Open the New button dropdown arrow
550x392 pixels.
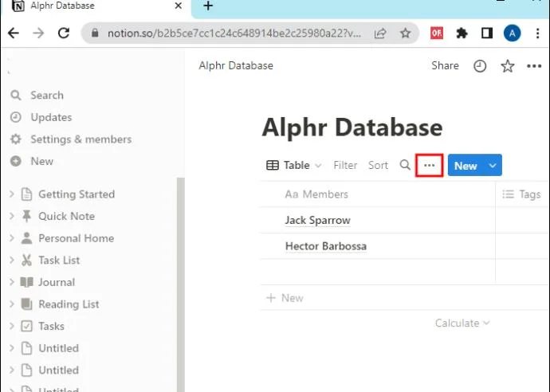click(x=493, y=165)
